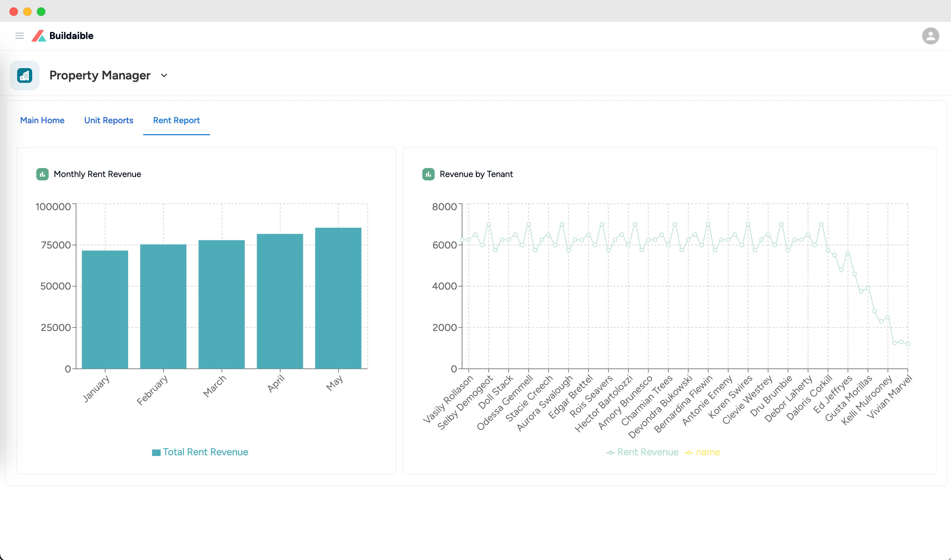Viewport: 951px width, 560px height.
Task: Click the Monthly Rent Revenue chart icon
Action: pos(42,174)
